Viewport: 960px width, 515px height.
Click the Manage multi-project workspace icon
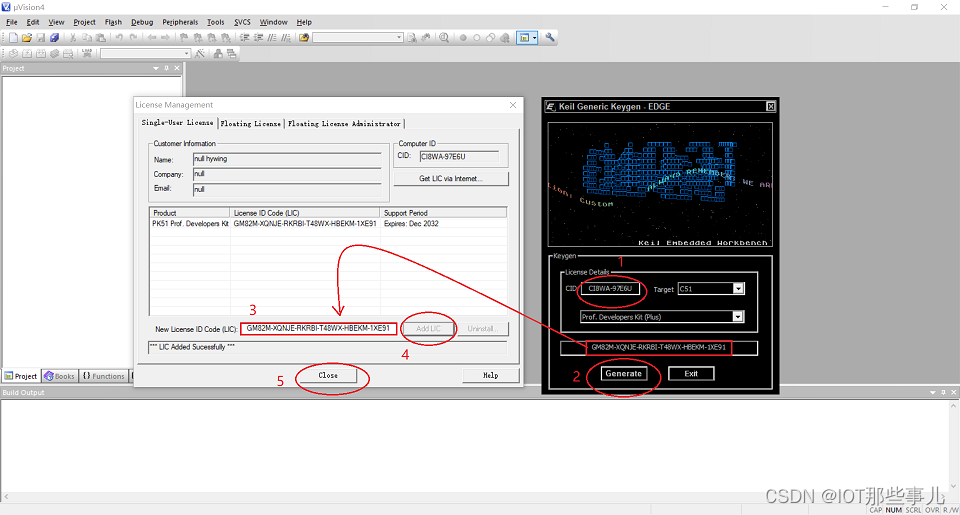click(231, 53)
